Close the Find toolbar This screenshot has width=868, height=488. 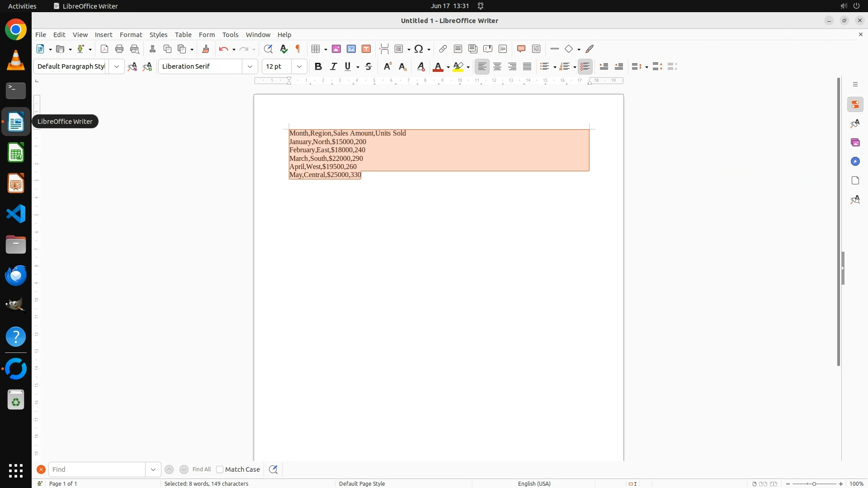41,469
